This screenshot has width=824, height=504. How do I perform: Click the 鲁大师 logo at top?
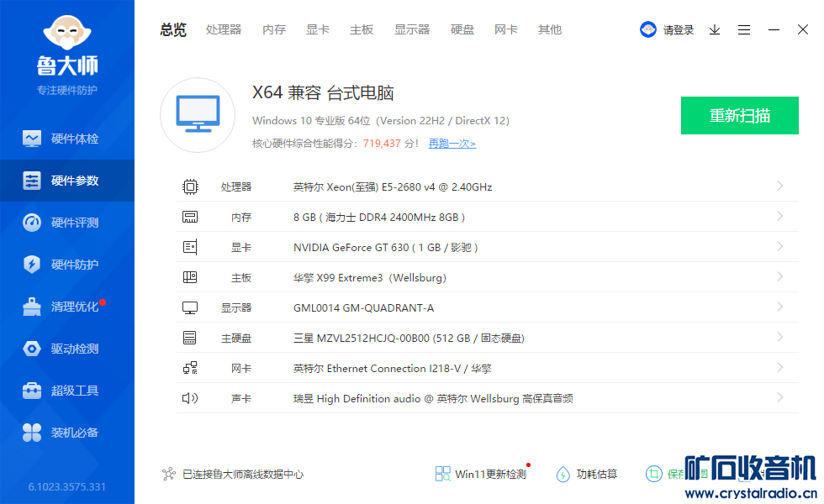(67, 46)
